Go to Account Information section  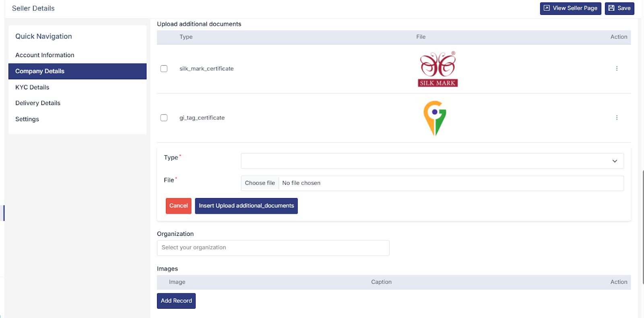[x=45, y=55]
